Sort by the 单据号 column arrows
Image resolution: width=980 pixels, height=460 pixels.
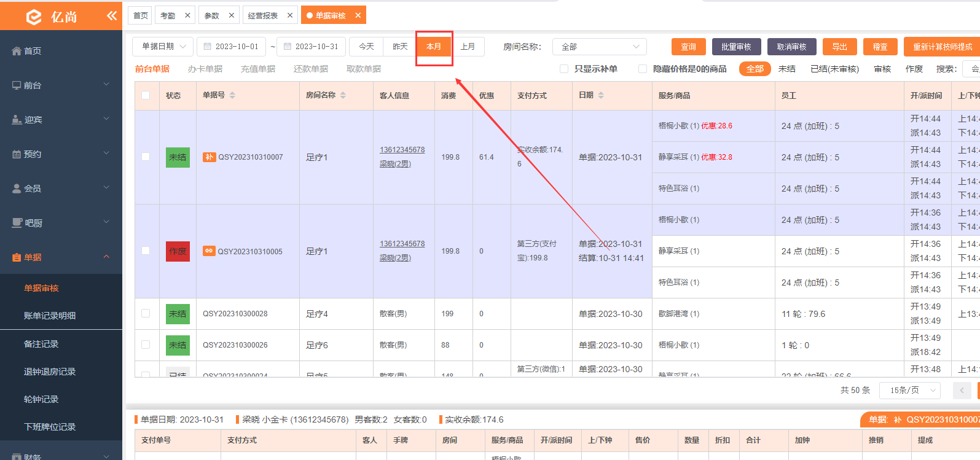tap(232, 95)
